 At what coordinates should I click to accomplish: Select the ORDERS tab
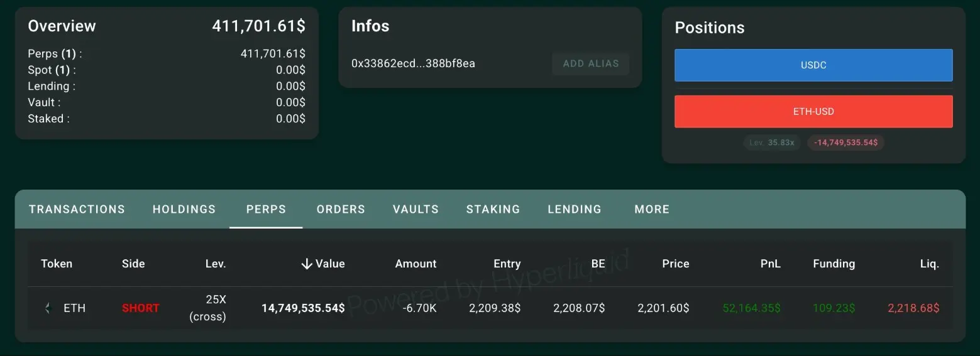pyautogui.click(x=341, y=209)
